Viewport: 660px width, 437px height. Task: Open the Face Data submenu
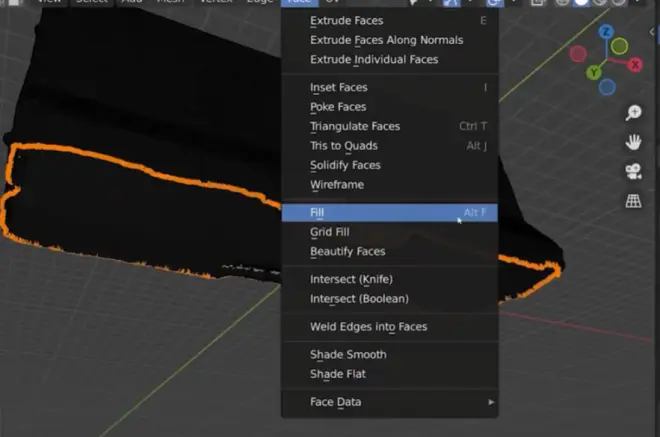click(390, 402)
